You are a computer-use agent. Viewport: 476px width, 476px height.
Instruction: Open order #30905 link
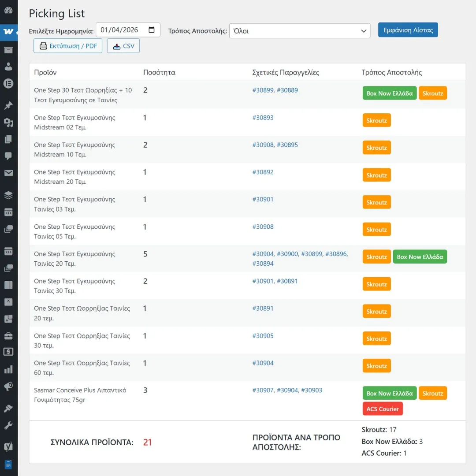click(263, 336)
